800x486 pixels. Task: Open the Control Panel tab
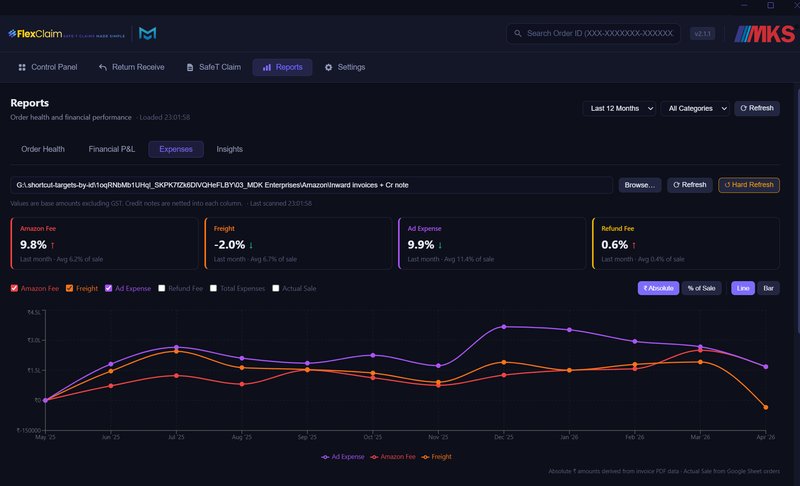[47, 67]
